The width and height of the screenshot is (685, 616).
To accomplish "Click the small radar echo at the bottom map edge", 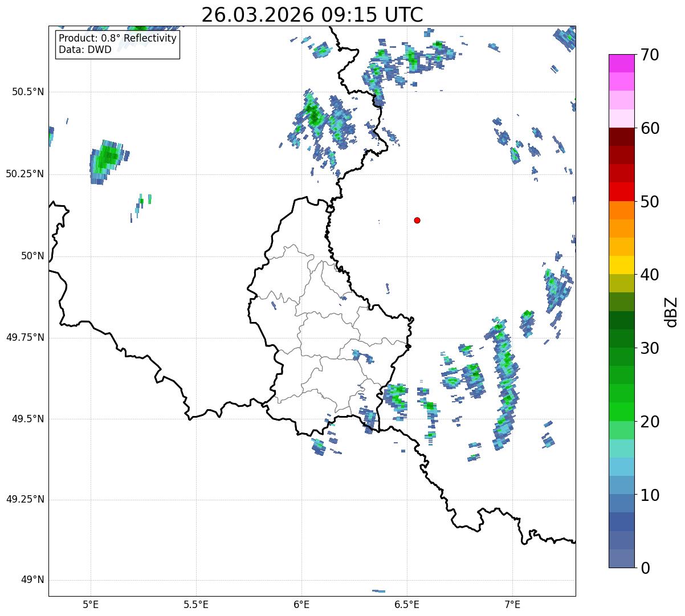I will [x=378, y=591].
